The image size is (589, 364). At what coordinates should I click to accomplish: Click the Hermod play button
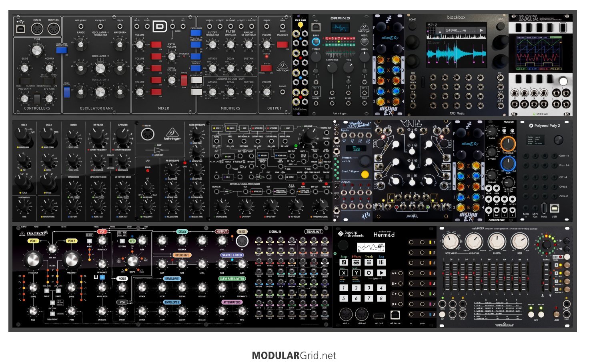tap(381, 273)
